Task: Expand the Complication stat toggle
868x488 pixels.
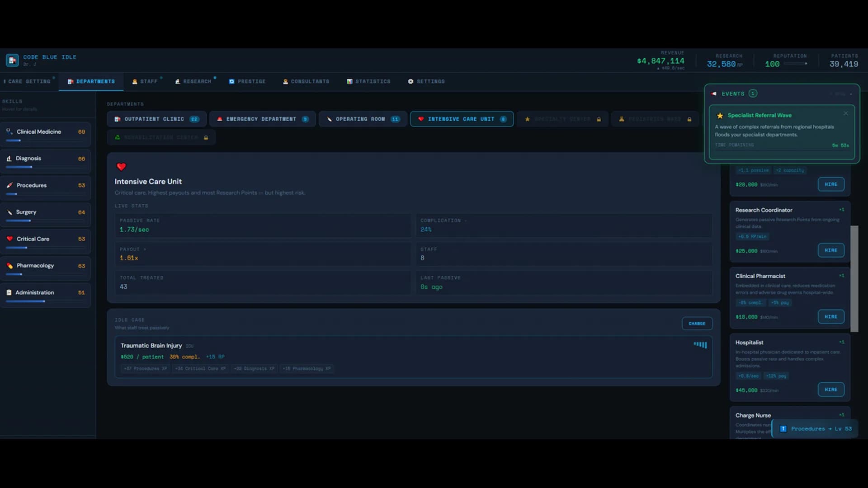Action: tap(466, 221)
